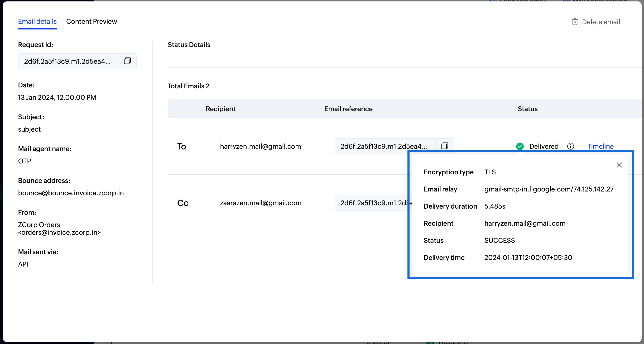Copy the To row's email reference
This screenshot has width=644, height=344.
pos(444,146)
